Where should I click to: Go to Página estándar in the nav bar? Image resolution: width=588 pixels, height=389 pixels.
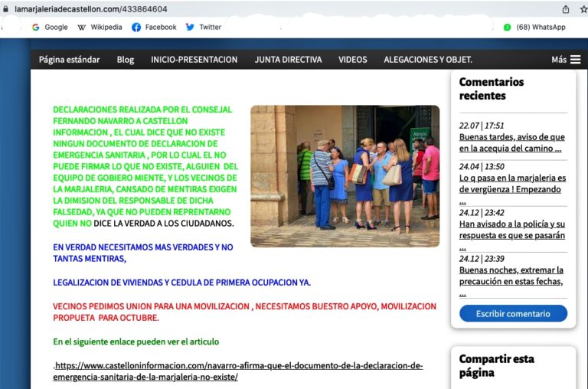point(69,60)
